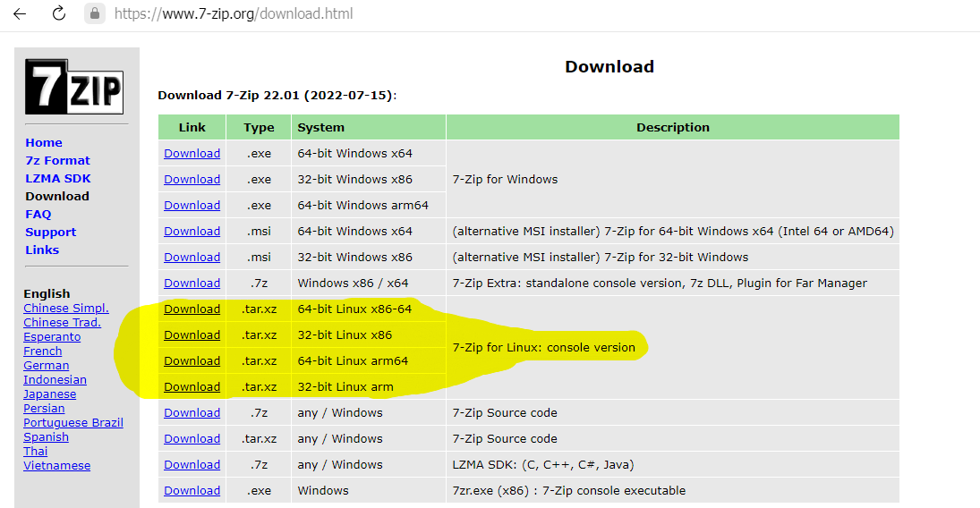Click the 'Windows x86 / x64' system cell
This screenshot has height=508, width=980.
(369, 283)
